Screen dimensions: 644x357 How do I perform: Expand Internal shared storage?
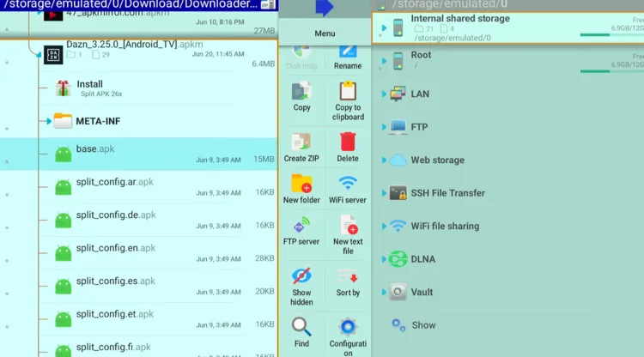tap(384, 28)
